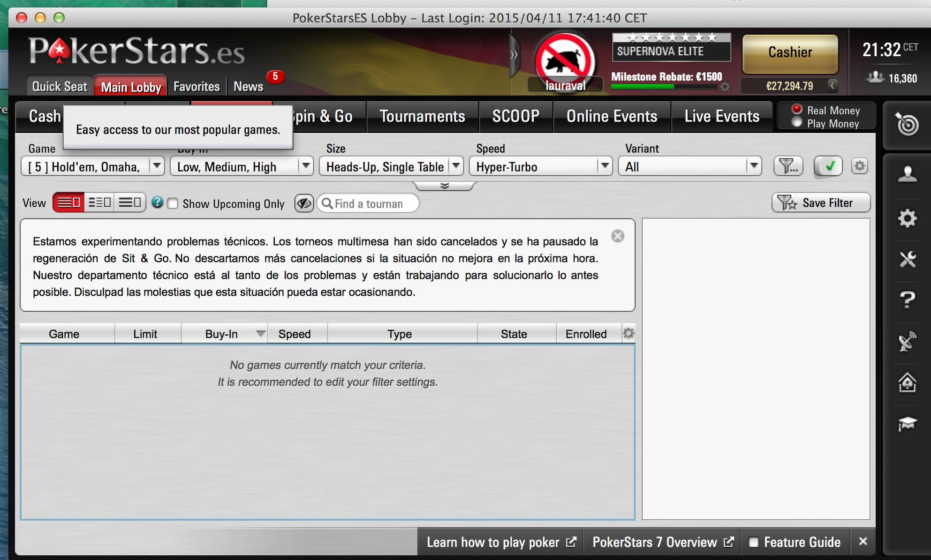931x560 pixels.
Task: Sort by the State column header
Action: [517, 334]
